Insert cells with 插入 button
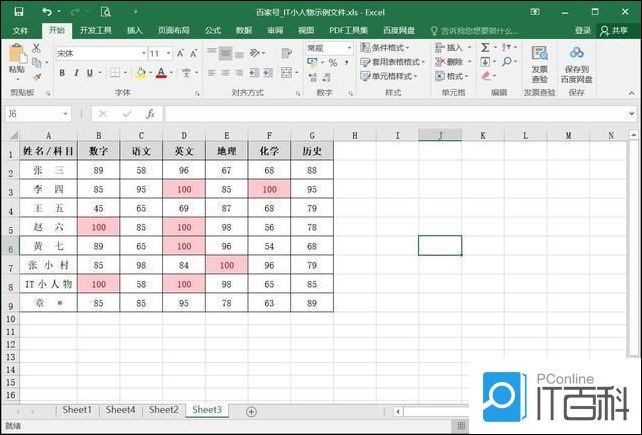This screenshot has height=435, width=642. [449, 48]
